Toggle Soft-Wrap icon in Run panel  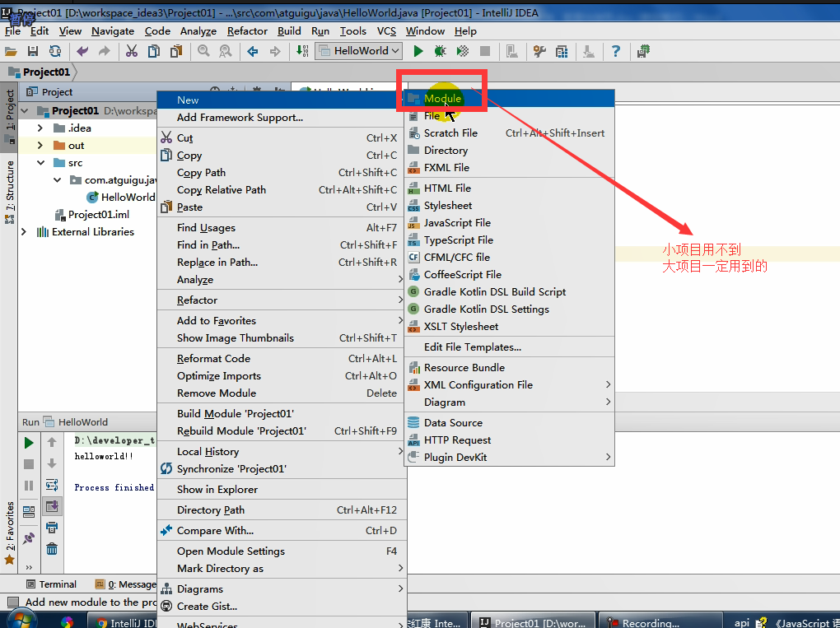point(51,485)
